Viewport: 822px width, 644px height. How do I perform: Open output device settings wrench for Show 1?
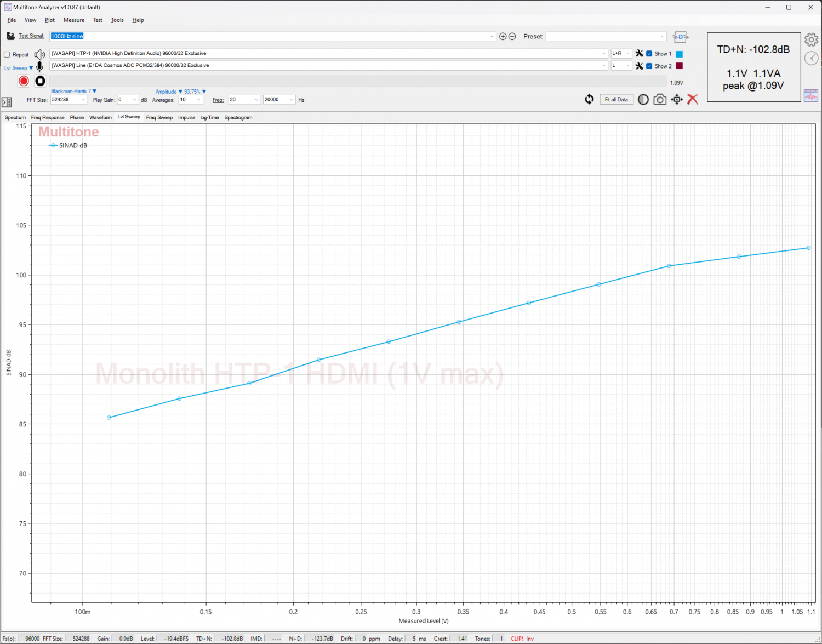(639, 54)
